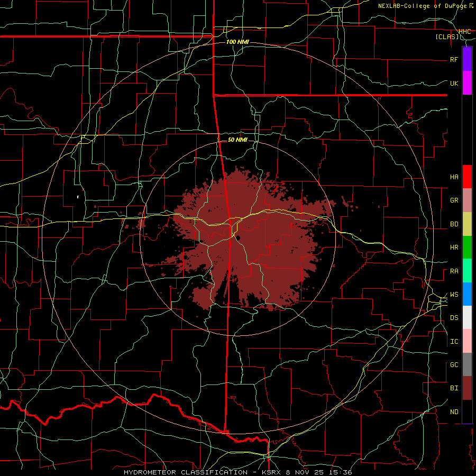Click the RA legend label
The image size is (476, 476).
point(454,271)
